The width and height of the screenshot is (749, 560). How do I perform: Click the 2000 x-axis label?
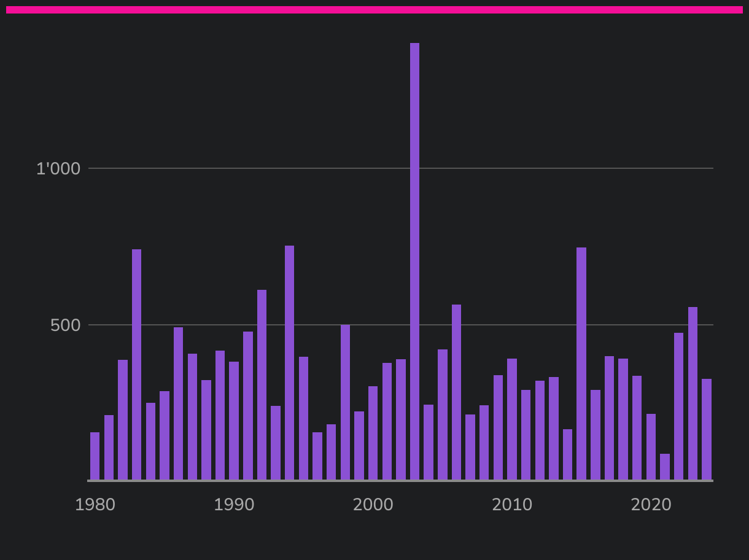[x=373, y=505]
